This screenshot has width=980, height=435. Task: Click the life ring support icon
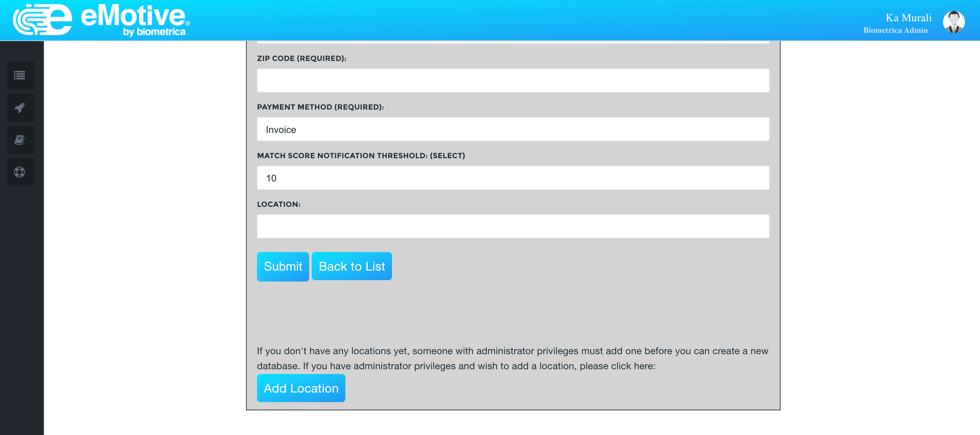[20, 172]
